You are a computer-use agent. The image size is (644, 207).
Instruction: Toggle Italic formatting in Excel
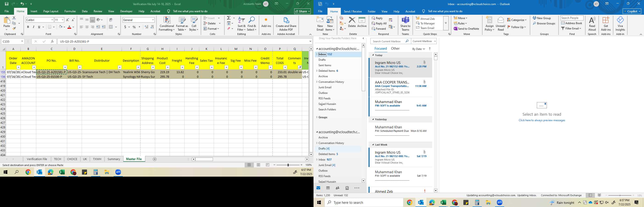[34, 27]
